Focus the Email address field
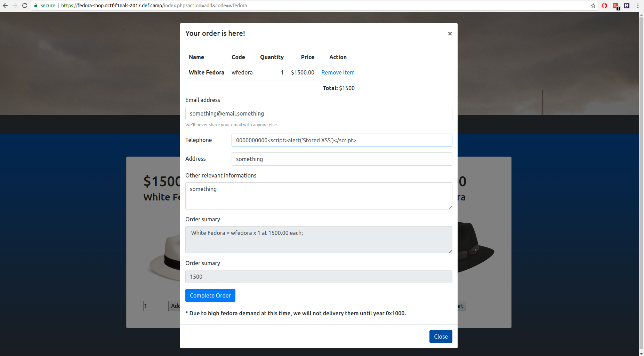The image size is (644, 356). pyautogui.click(x=319, y=113)
